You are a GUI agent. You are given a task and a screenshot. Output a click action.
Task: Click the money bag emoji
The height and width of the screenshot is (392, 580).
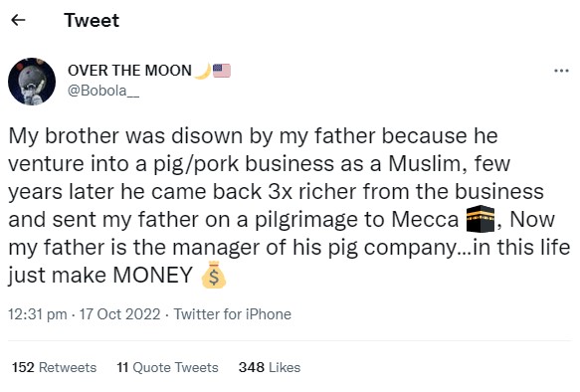[214, 275]
